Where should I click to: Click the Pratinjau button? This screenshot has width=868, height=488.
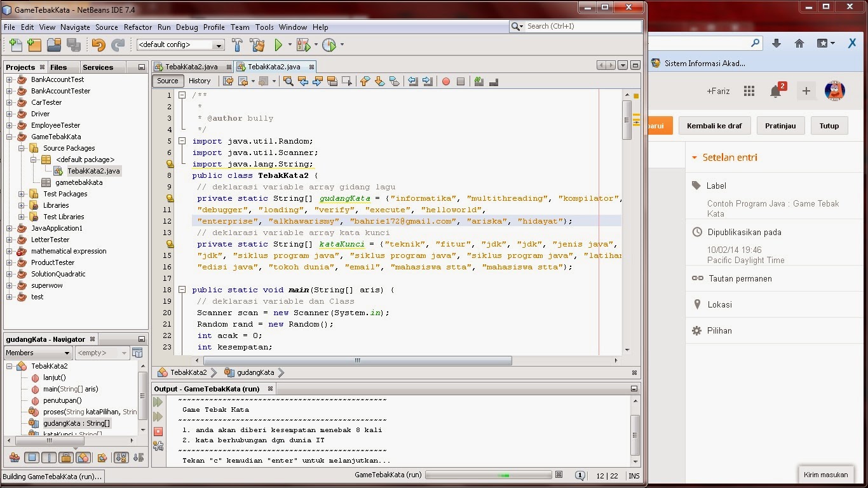coord(780,125)
